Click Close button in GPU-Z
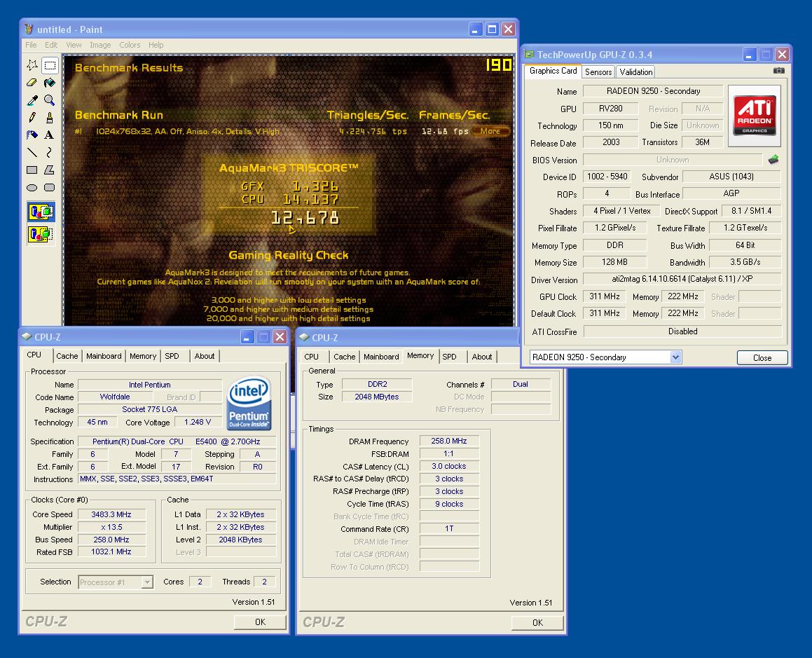Viewport: 812px width, 658px height. click(762, 357)
